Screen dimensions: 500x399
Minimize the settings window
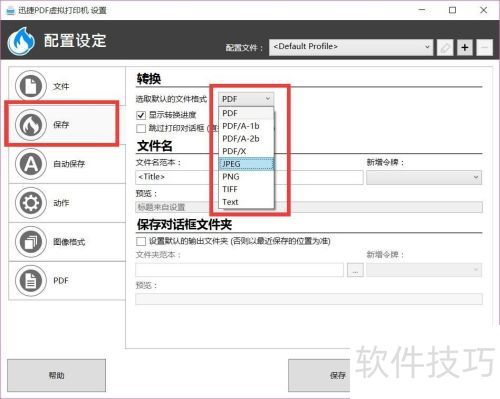click(x=422, y=10)
